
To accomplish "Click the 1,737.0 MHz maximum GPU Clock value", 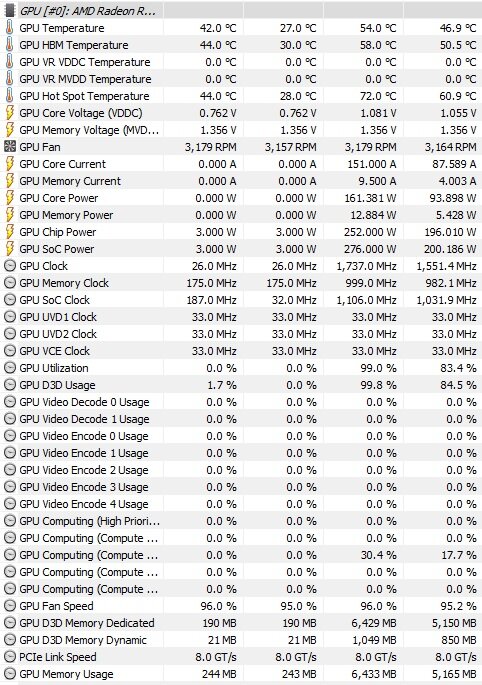I will 366,266.
